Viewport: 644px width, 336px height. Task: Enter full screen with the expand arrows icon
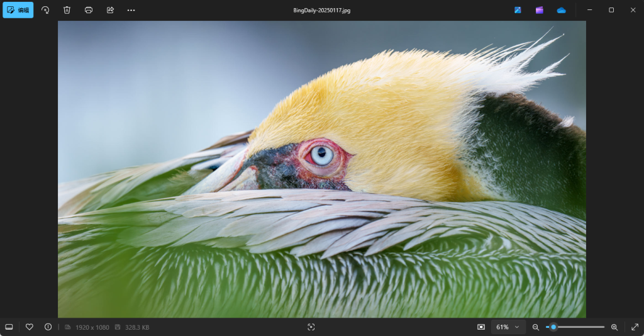(x=635, y=327)
